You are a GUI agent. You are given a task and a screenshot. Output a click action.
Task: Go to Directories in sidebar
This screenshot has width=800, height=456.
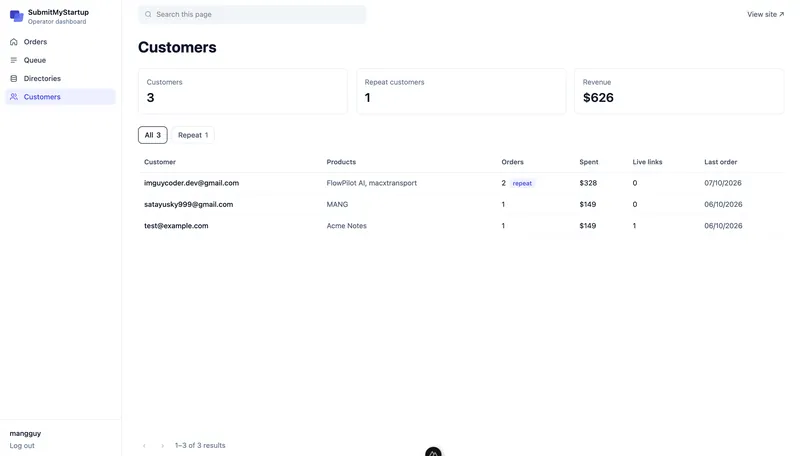pos(60,79)
